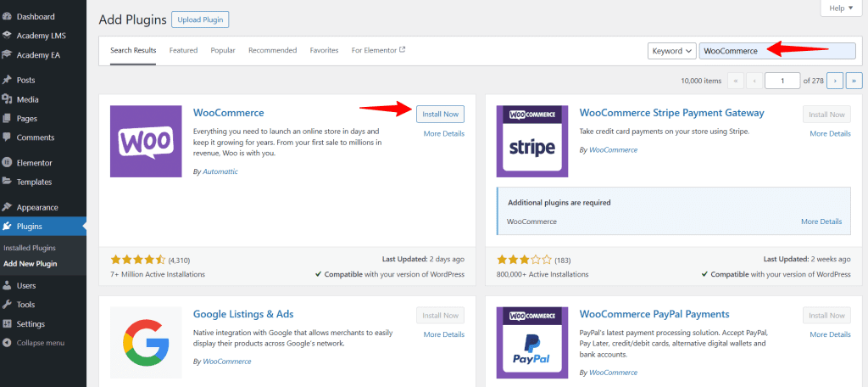Click the '7+ Million Active Installations' text
This screenshot has width=868, height=387.
pos(157,274)
